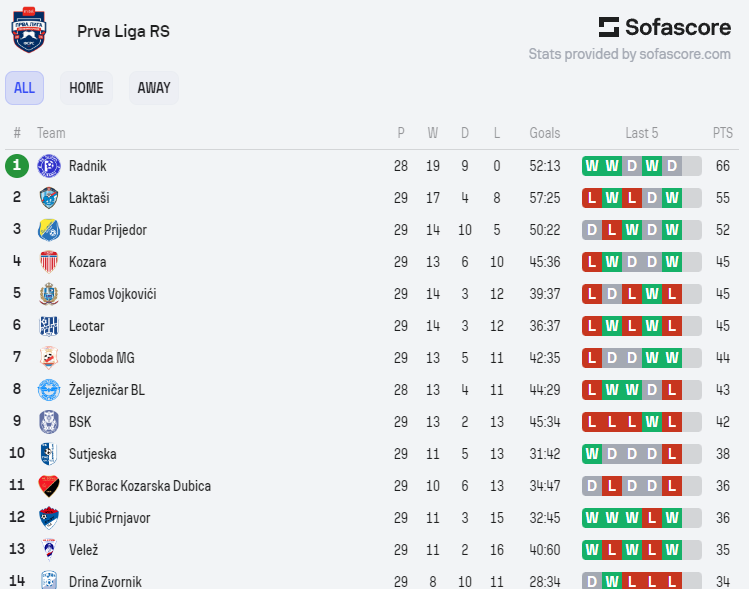Switch to the ALL standings tab

point(24,88)
